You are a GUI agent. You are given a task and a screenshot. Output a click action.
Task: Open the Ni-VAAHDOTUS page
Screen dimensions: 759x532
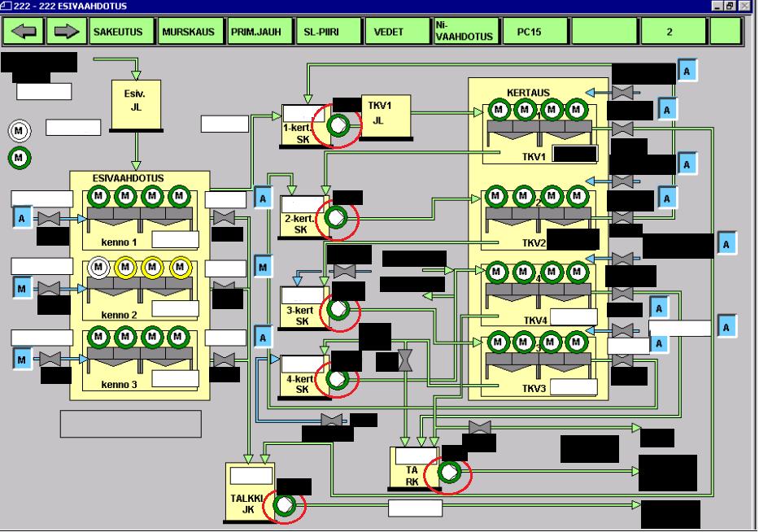coord(465,32)
